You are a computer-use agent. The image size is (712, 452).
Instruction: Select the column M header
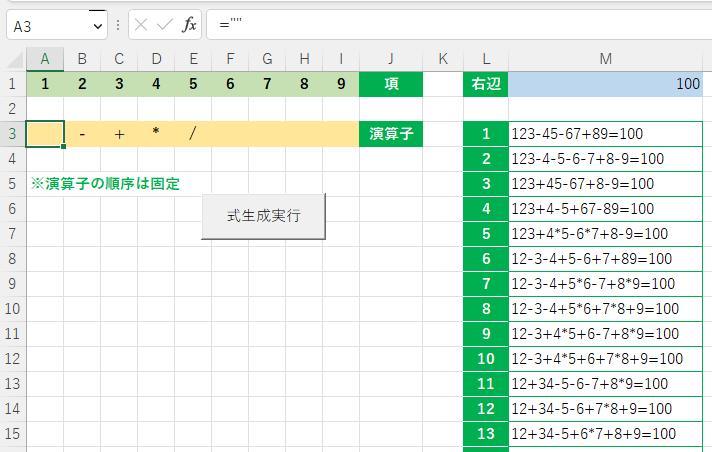click(605, 60)
